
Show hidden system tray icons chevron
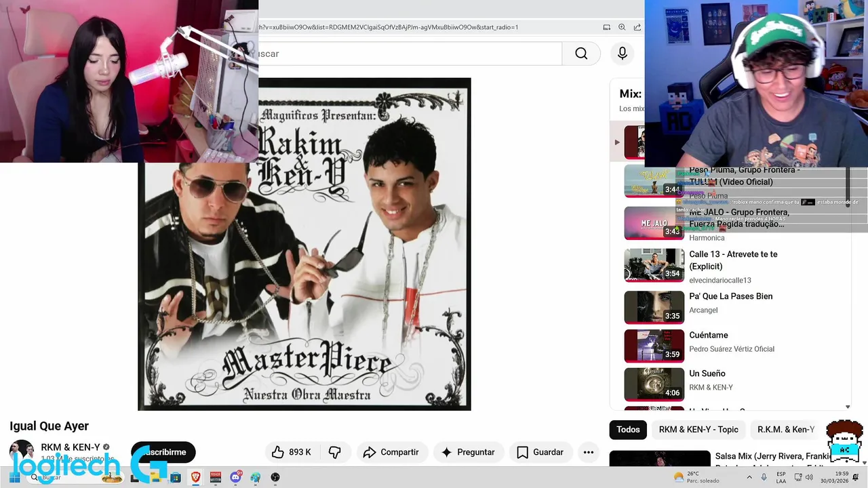coord(751,477)
